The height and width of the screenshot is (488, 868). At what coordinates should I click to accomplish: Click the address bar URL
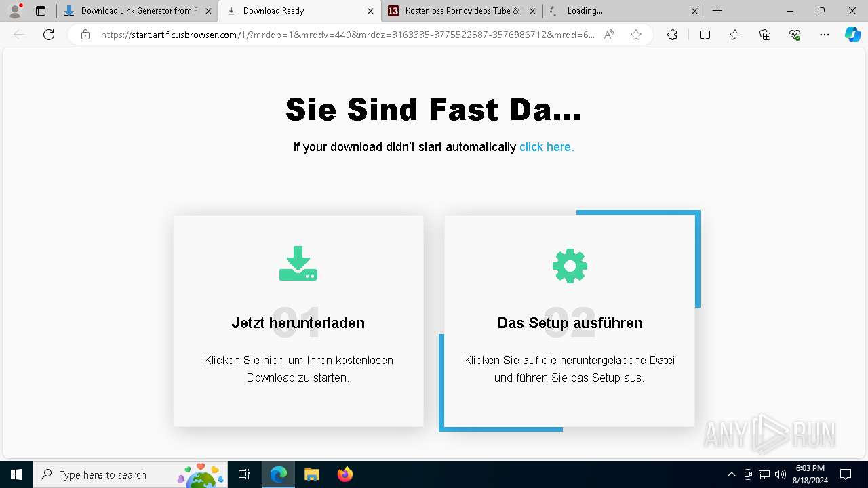point(348,35)
